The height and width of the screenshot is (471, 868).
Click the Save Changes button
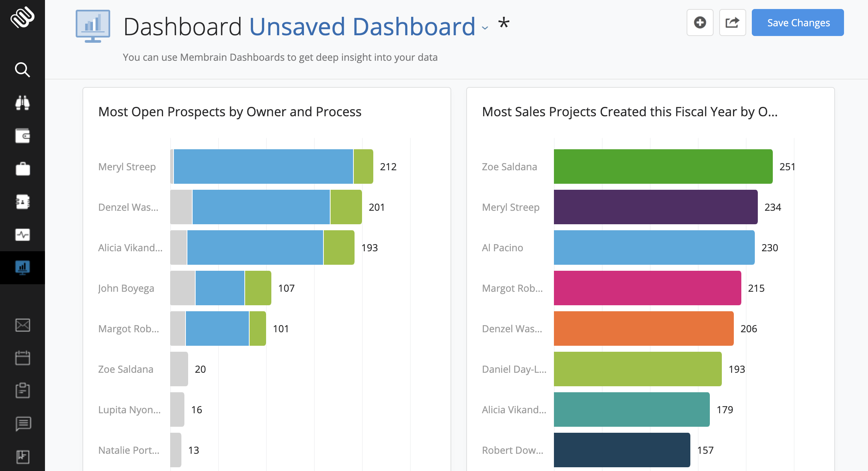tap(798, 22)
